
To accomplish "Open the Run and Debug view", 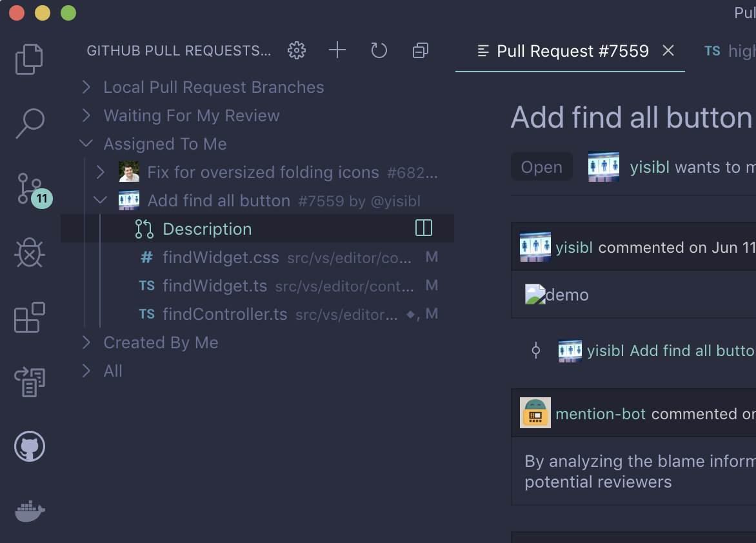I will [x=30, y=253].
